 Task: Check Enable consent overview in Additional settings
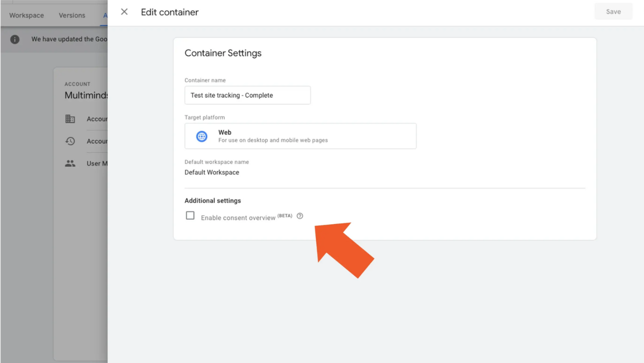pos(190,215)
